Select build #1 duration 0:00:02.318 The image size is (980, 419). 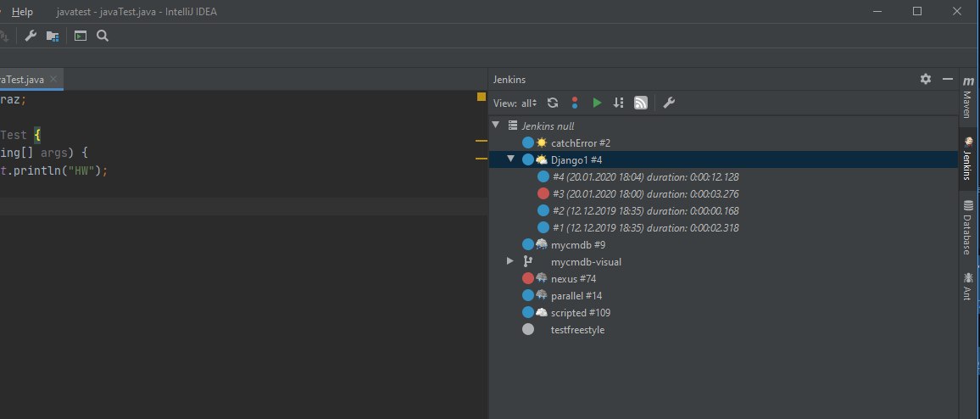point(646,227)
